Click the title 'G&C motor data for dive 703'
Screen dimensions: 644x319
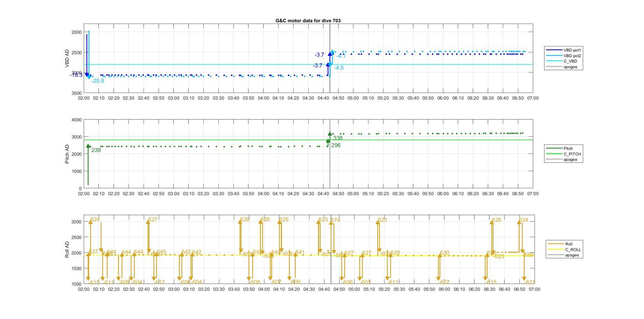tap(308, 21)
